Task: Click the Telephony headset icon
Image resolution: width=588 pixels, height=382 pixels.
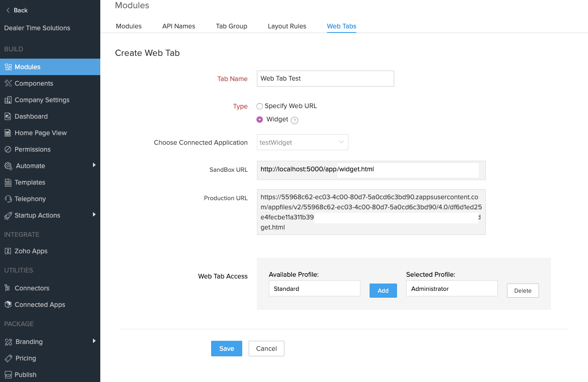Action: pyautogui.click(x=8, y=199)
